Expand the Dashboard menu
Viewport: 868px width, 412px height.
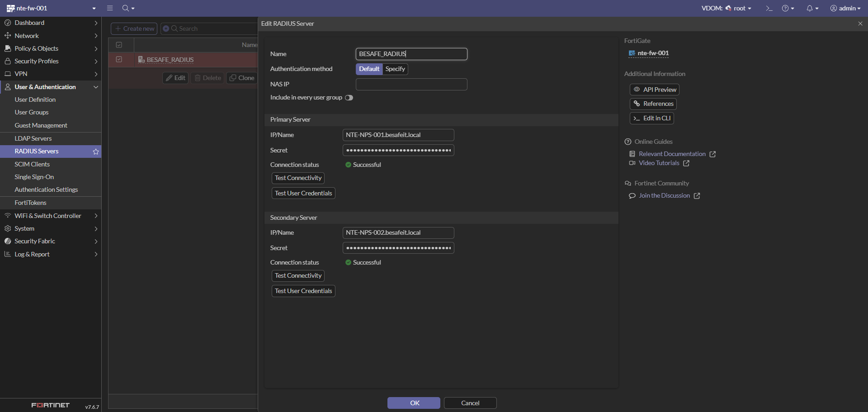point(51,23)
